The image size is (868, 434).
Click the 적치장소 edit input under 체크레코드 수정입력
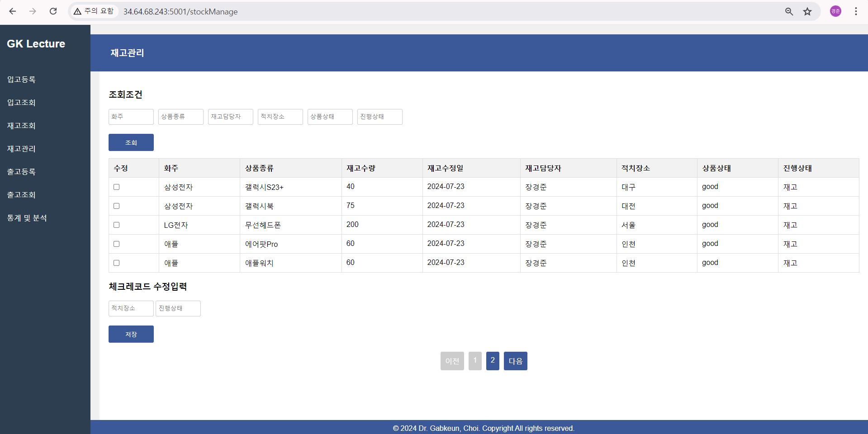(x=131, y=308)
